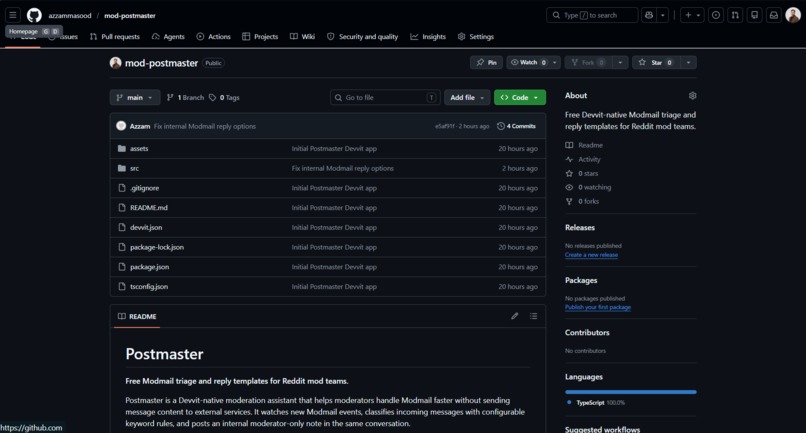Screen dimensions: 806x433
Task: Open the Add file dropdown
Action: click(x=467, y=97)
